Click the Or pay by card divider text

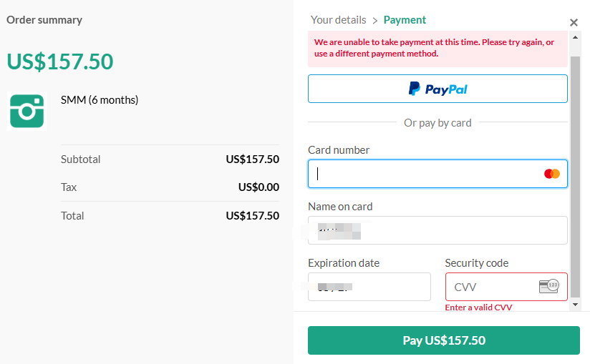pos(437,123)
